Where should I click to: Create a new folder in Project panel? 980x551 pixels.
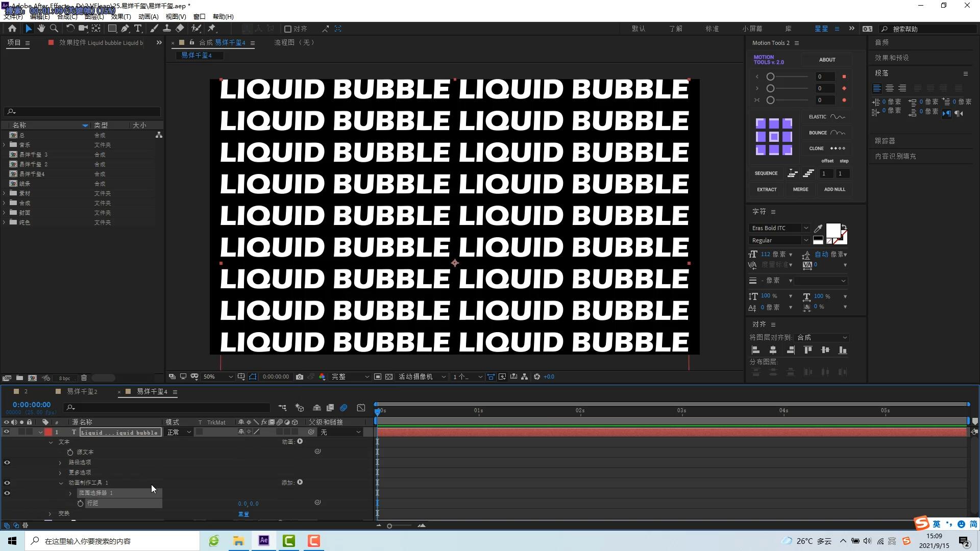19,378
